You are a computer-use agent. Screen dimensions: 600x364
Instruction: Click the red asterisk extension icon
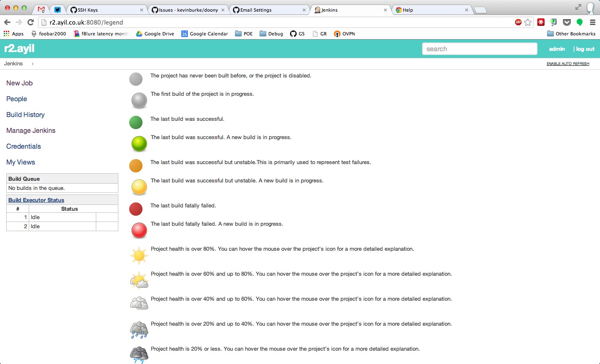(541, 22)
